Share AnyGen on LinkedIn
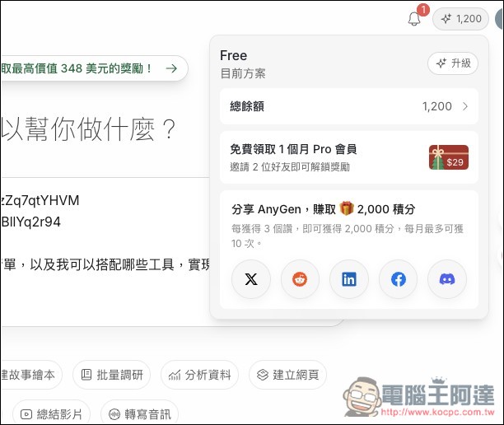The image size is (504, 425). coord(349,279)
